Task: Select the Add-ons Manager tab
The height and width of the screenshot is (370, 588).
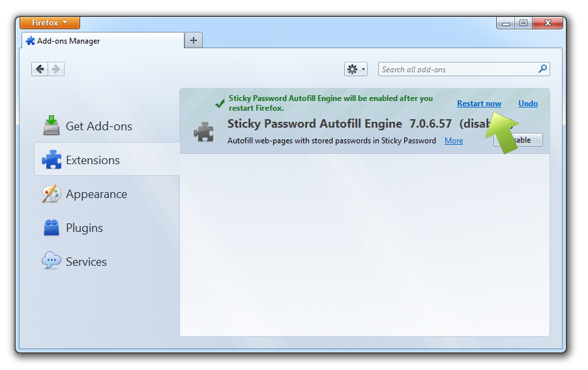Action: click(103, 40)
